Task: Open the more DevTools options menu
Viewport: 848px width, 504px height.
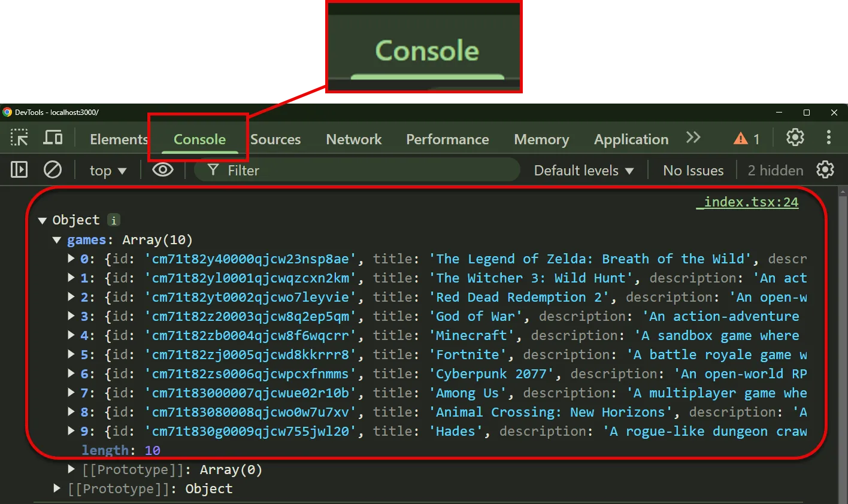Action: (x=829, y=137)
